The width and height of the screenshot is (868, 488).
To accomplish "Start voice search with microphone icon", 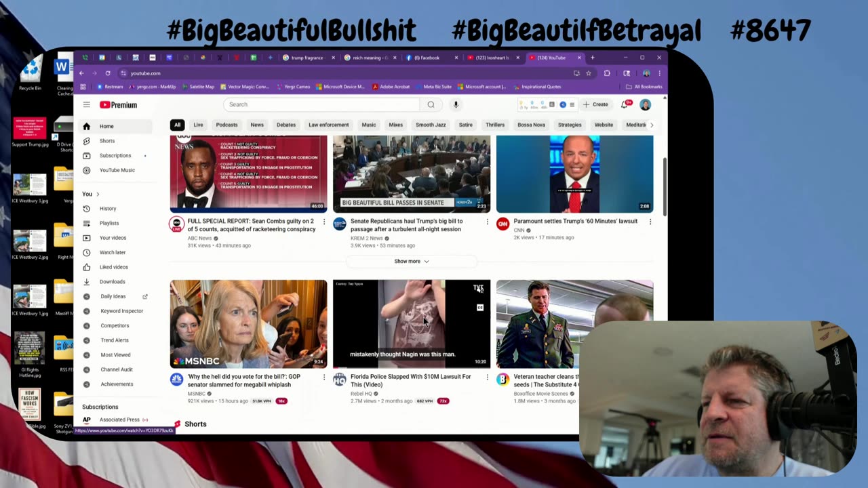I will coord(456,104).
